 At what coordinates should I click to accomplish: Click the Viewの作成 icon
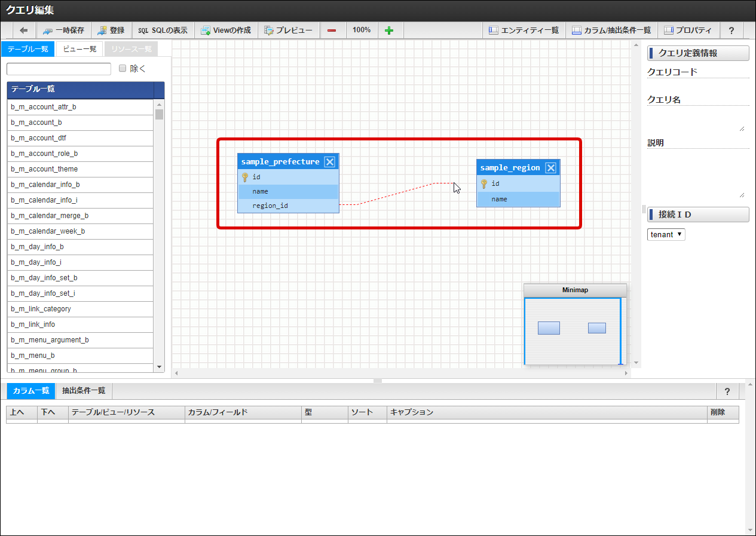pos(206,30)
